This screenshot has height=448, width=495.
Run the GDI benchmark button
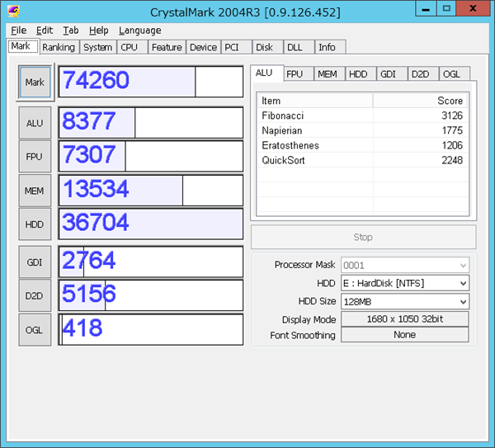coord(35,262)
